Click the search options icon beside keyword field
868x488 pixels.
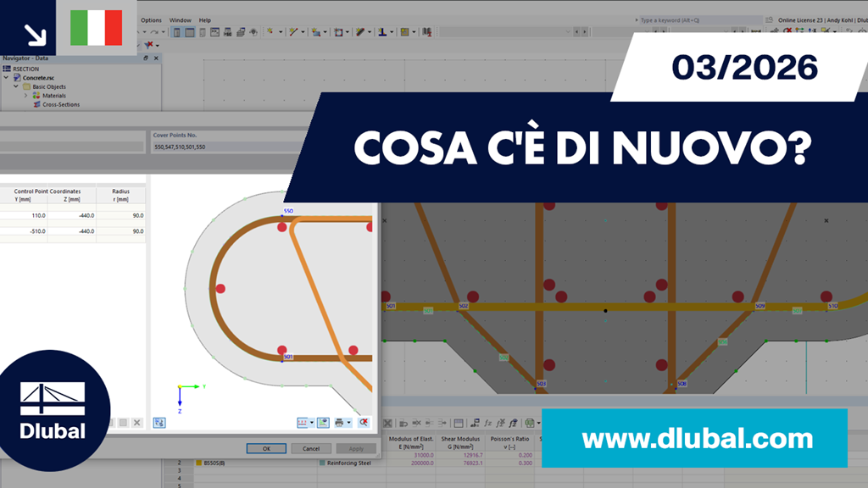769,20
